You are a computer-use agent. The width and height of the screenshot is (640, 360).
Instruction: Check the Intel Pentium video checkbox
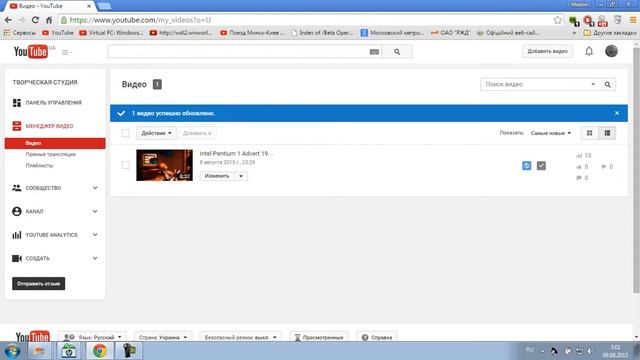coord(126,165)
